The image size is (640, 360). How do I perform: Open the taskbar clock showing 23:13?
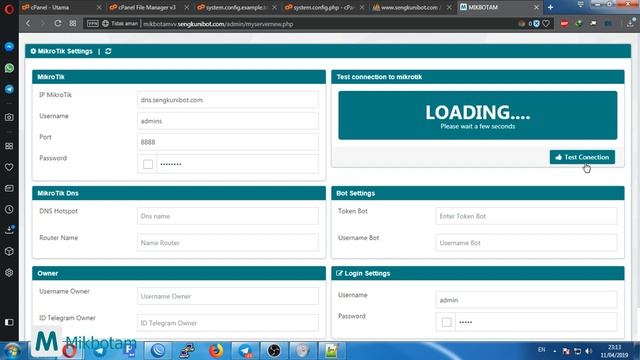tap(614, 351)
